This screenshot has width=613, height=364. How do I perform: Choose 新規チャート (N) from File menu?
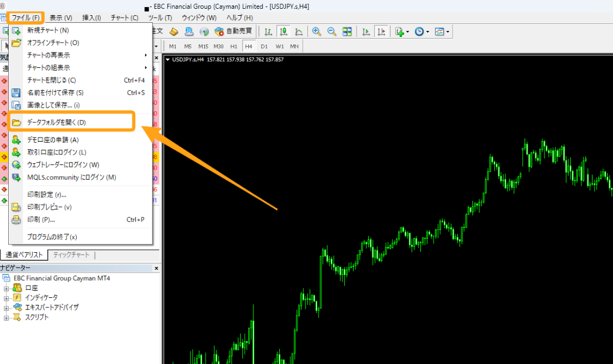(80, 30)
